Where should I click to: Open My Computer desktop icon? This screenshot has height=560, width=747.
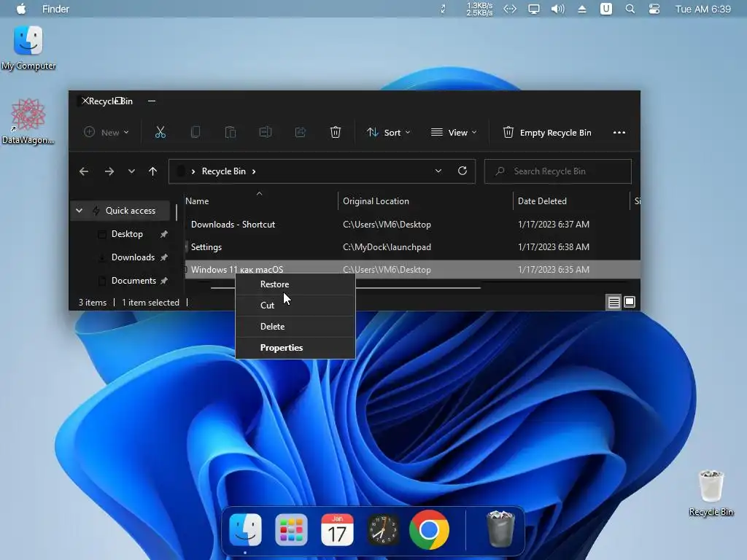[28, 48]
